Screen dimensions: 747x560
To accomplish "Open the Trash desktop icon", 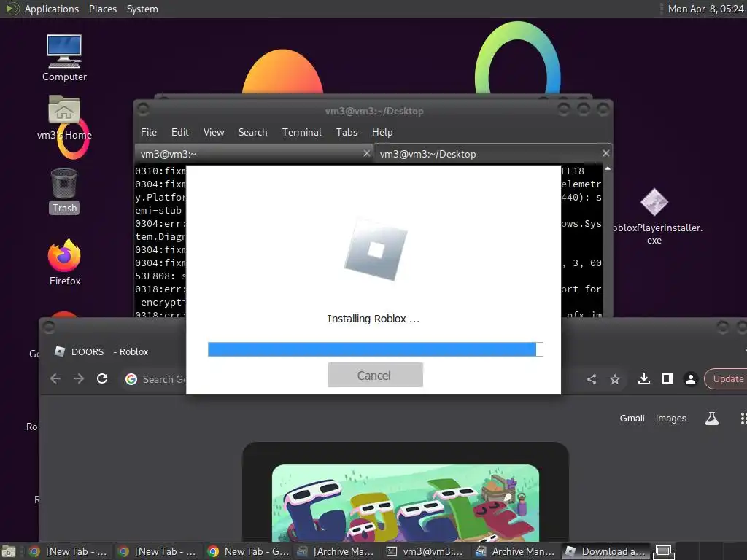I will (x=64, y=192).
